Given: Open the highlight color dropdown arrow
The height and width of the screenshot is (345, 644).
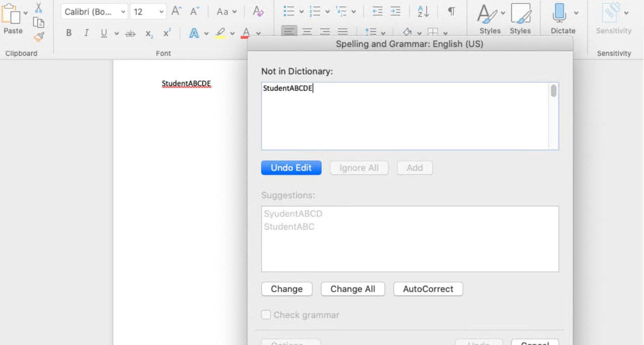Looking at the screenshot, I should 232,34.
